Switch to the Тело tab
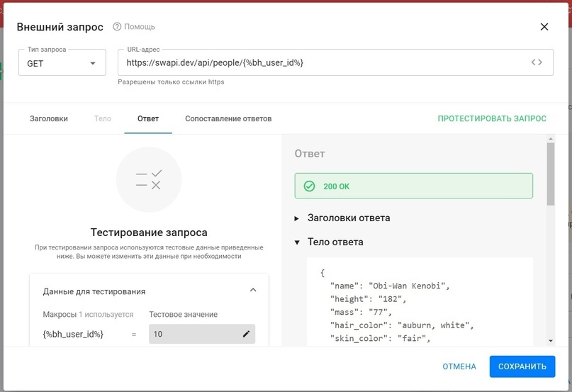 click(103, 118)
